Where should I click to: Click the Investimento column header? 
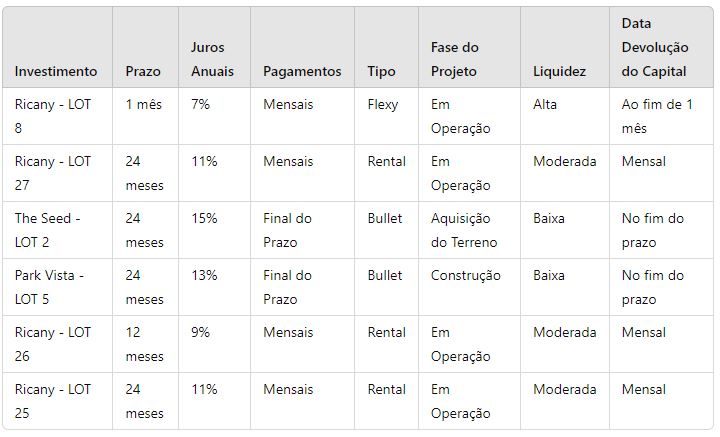click(x=56, y=71)
